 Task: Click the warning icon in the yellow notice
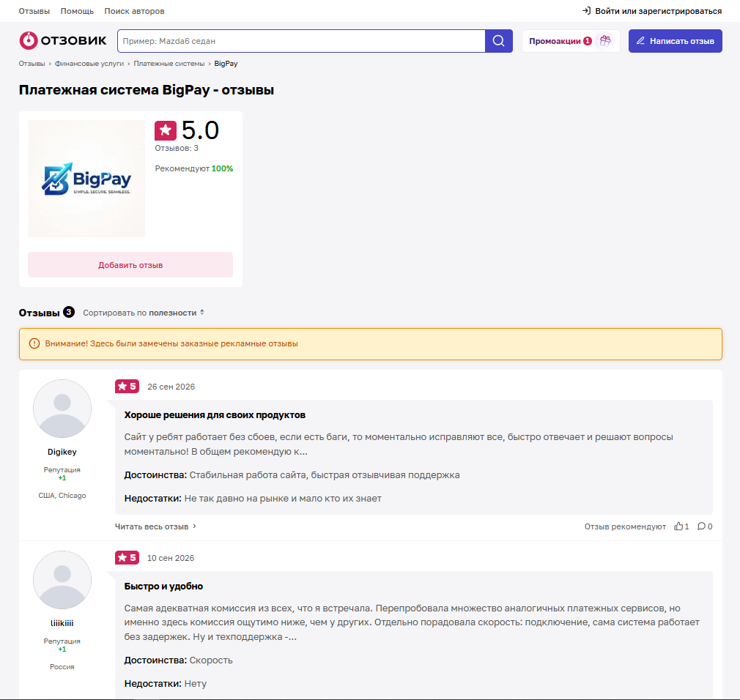click(x=34, y=343)
